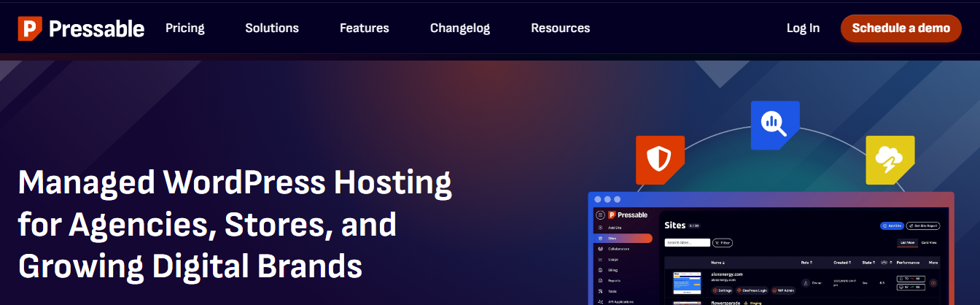Click the blue analytics magnifier icon
This screenshot has height=305, width=980.
[774, 125]
